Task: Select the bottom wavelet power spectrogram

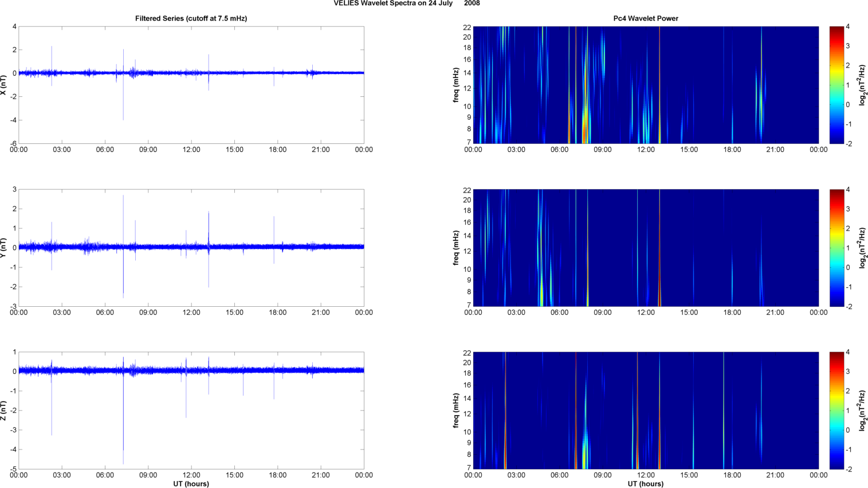Action: pyautogui.click(x=645, y=411)
